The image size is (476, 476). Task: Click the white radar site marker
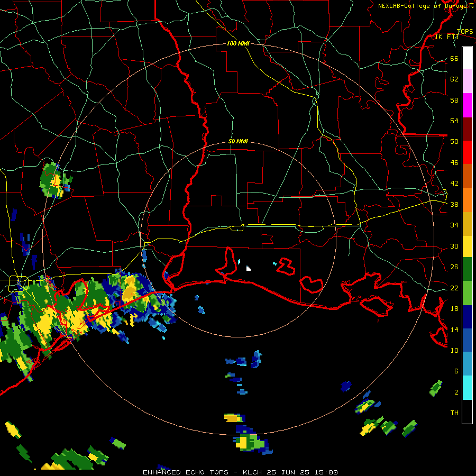249,268
